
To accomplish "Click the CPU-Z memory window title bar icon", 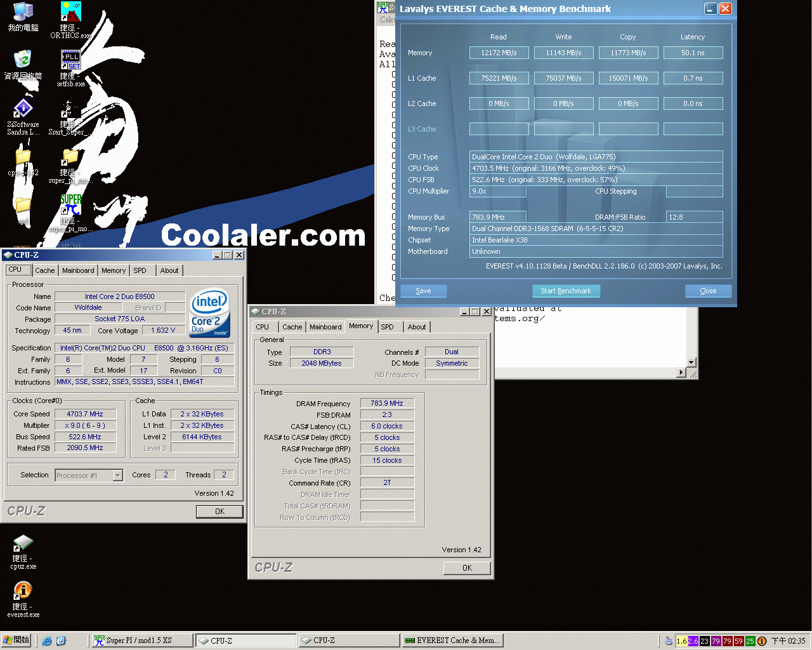I will point(255,312).
